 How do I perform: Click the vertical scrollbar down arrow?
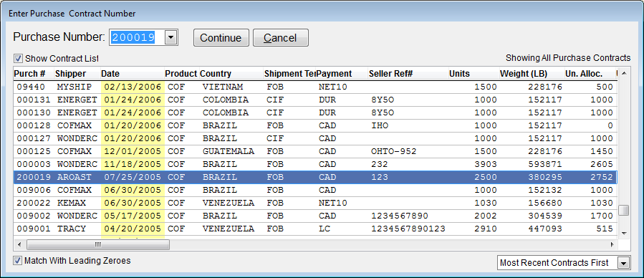(624, 233)
